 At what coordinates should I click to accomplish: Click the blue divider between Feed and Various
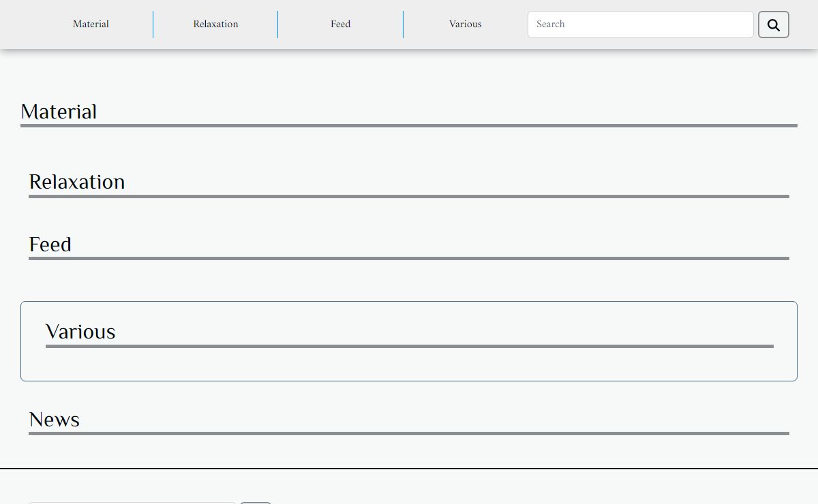point(403,25)
